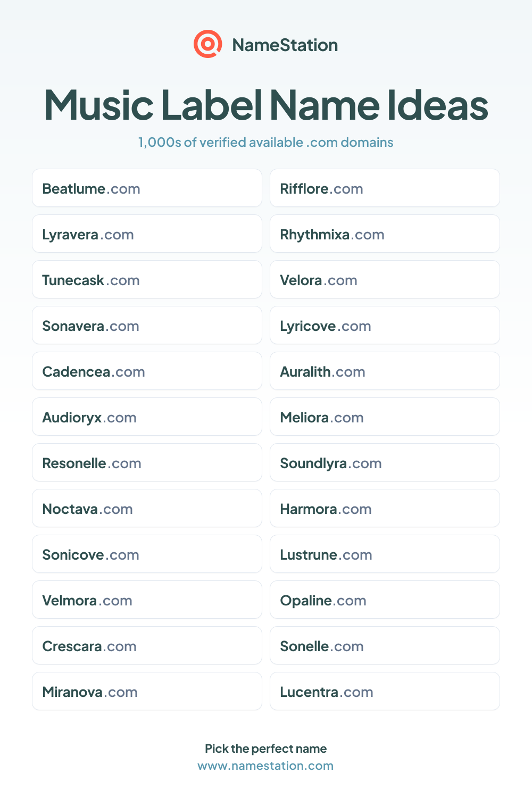532x798 pixels.
Task: Select the Rhythmixa.com domain card
Action: pyautogui.click(x=385, y=234)
